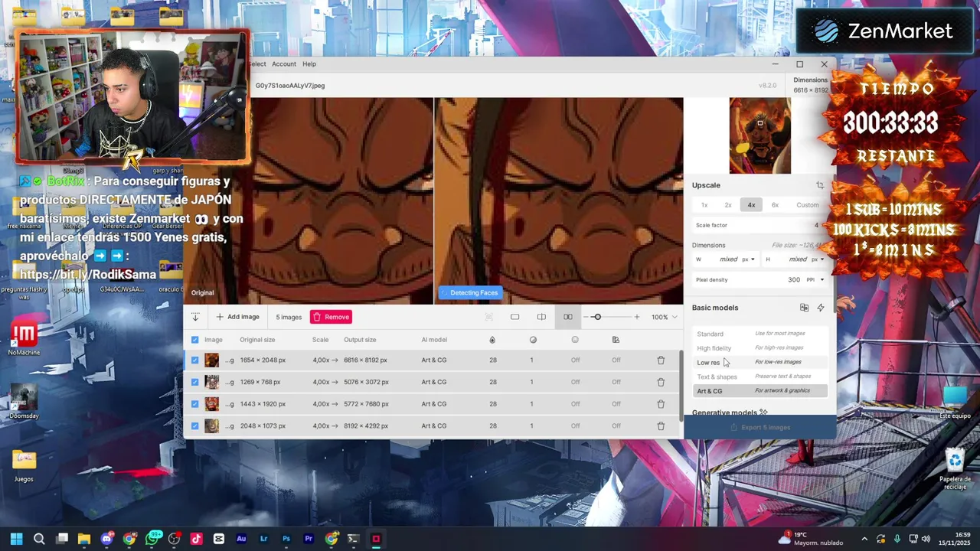Click the Export 5 images button
The width and height of the screenshot is (980, 551).
point(759,427)
